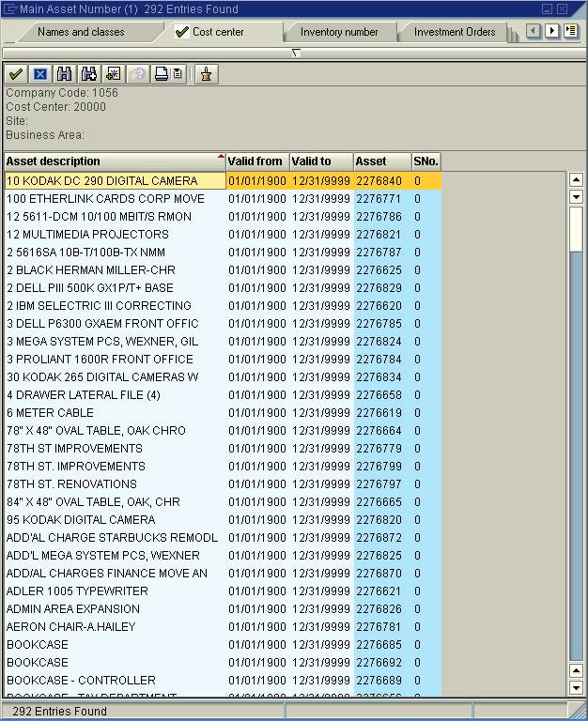Open the Inventory number tab

339,32
